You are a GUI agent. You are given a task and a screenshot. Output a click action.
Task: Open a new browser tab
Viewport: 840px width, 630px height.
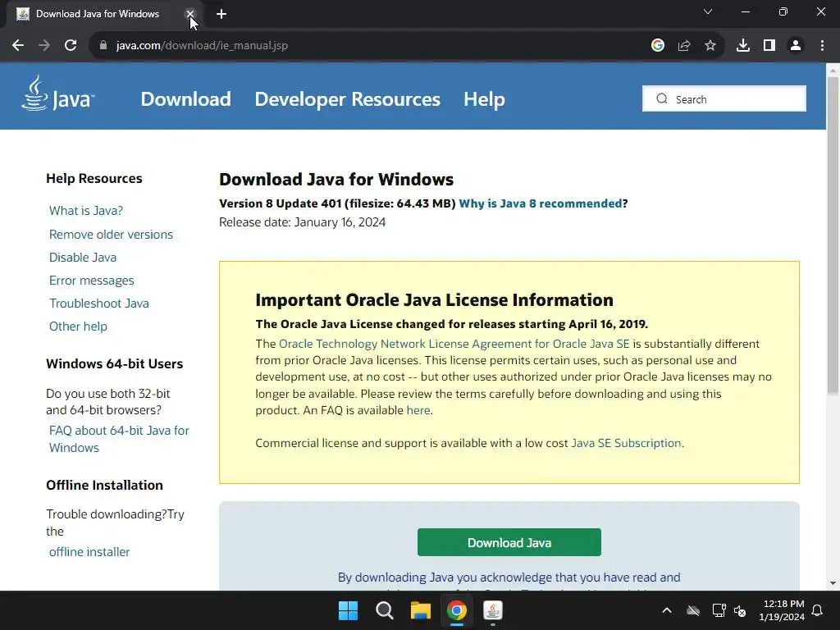pos(221,14)
